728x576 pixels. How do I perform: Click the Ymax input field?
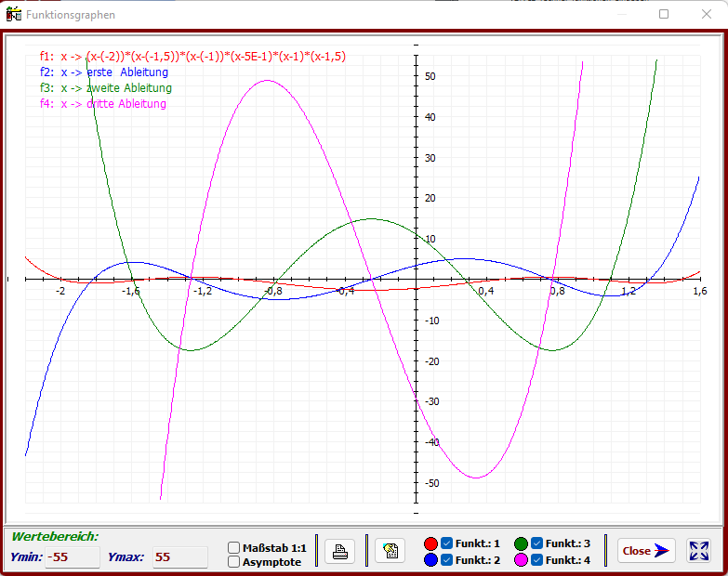point(179,557)
